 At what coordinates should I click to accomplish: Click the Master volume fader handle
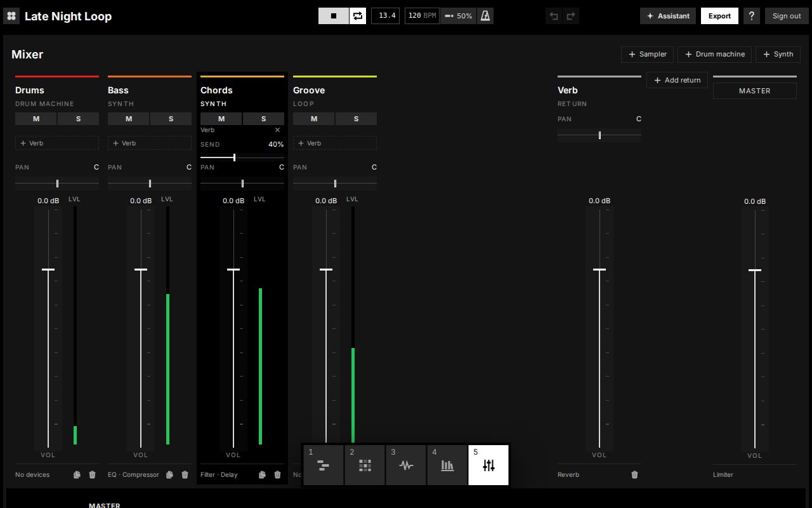point(755,271)
